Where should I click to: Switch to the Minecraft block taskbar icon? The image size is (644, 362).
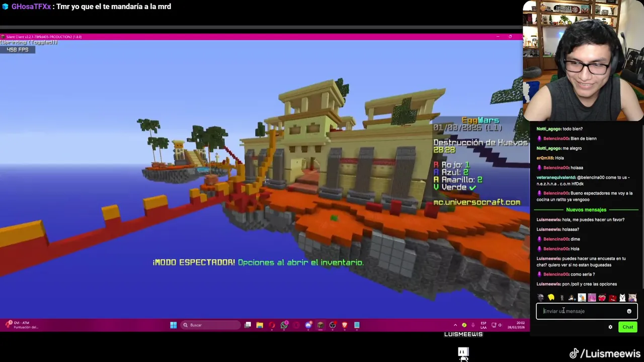320,325
